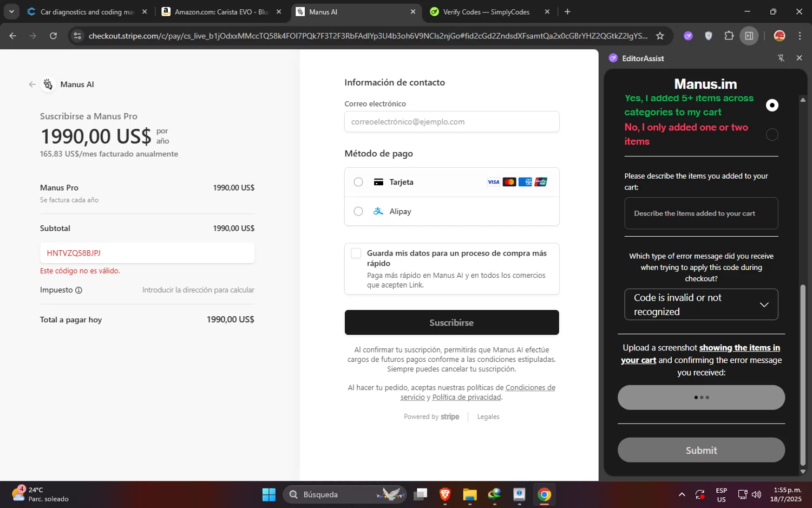812x508 pixels.
Task: Open Política de privacidad link
Action: pos(467,397)
